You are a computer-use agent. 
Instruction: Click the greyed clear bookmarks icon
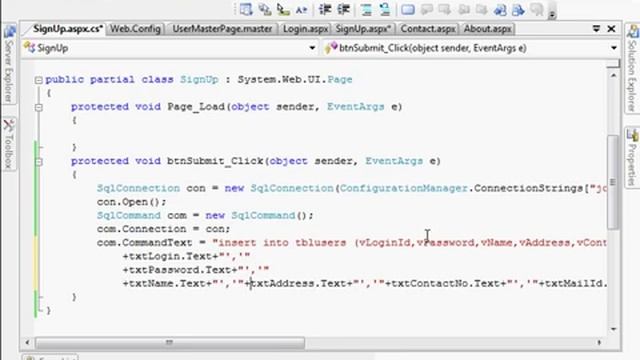point(537,9)
